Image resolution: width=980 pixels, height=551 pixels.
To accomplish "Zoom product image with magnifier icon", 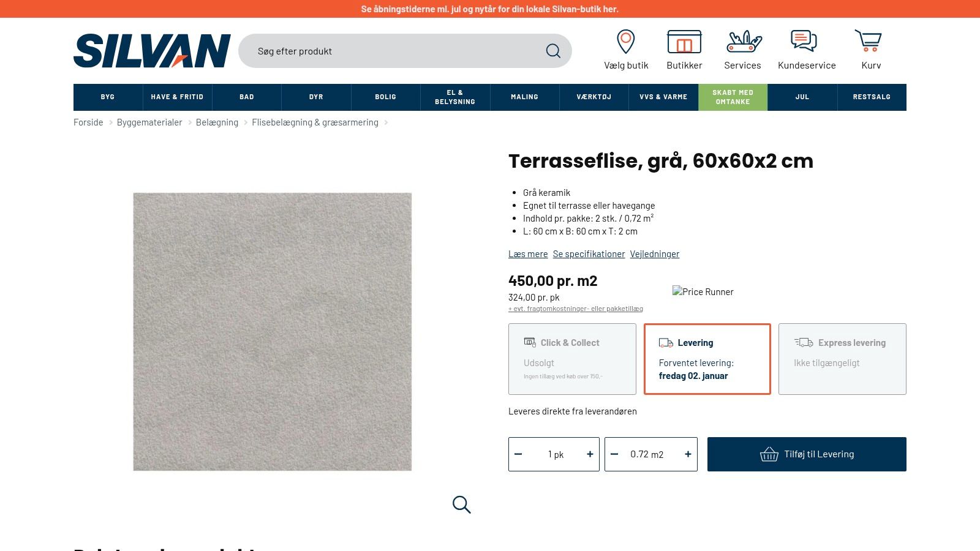I will [x=461, y=504].
